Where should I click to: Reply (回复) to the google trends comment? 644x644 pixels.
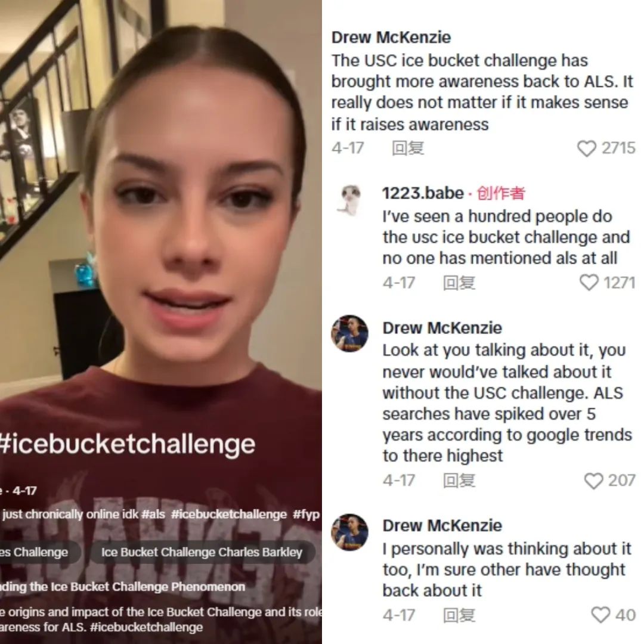tap(459, 481)
